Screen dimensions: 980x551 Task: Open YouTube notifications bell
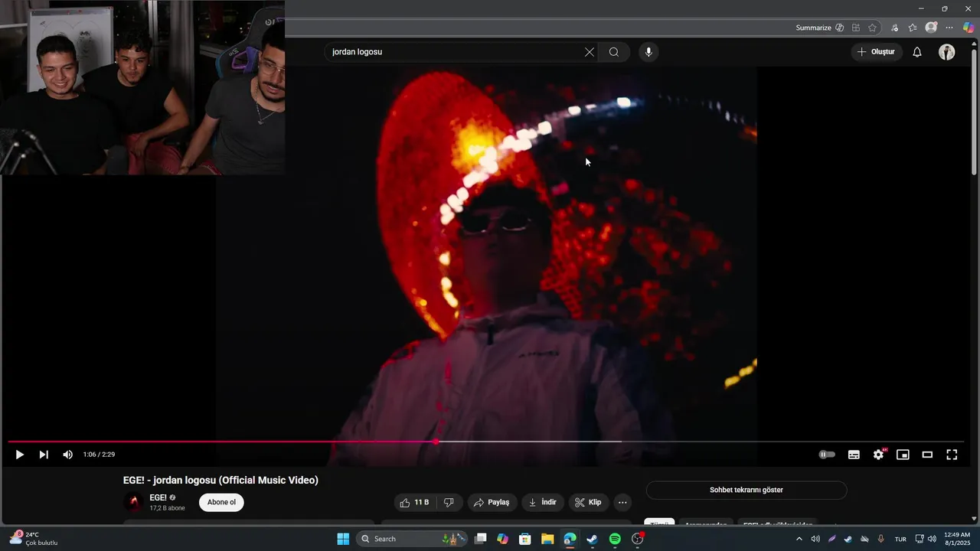(x=917, y=52)
